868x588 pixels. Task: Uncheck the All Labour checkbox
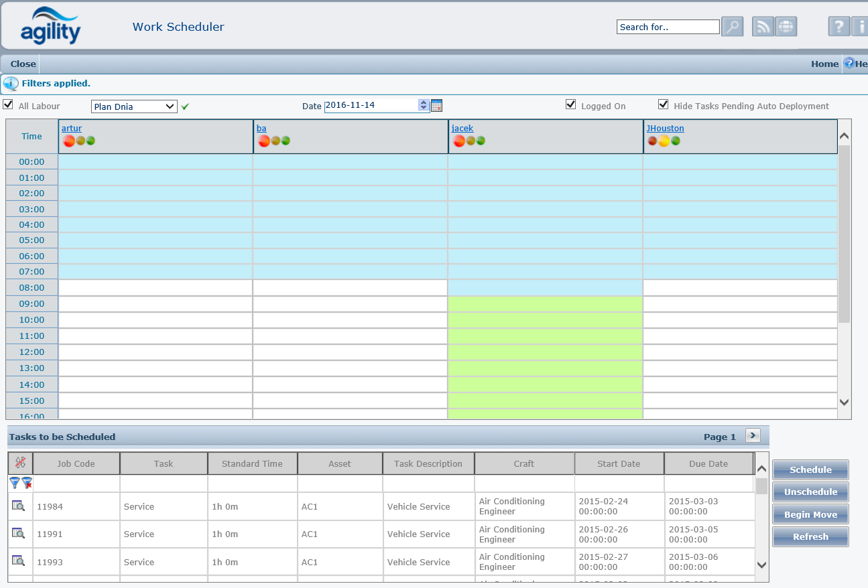tap(8, 105)
